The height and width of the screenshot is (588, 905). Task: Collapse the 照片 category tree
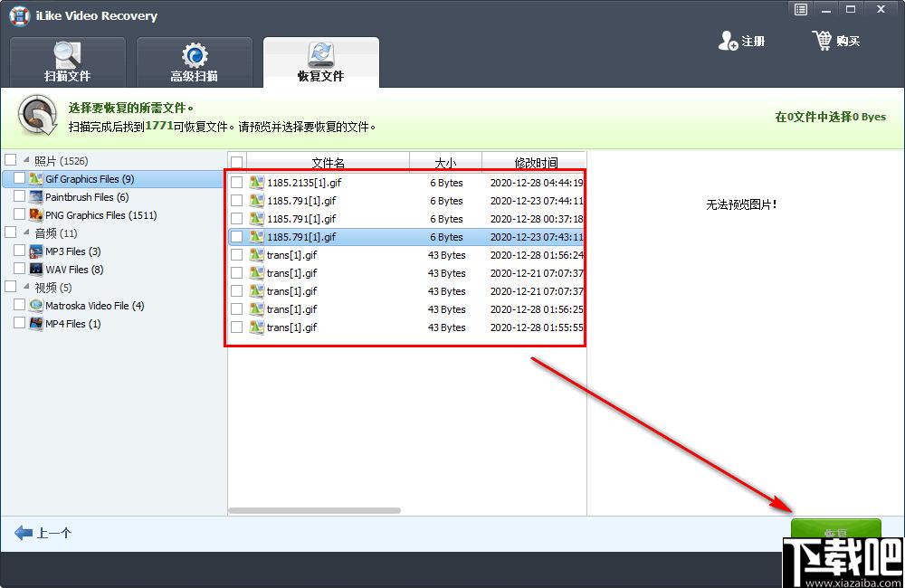pyautogui.click(x=26, y=159)
